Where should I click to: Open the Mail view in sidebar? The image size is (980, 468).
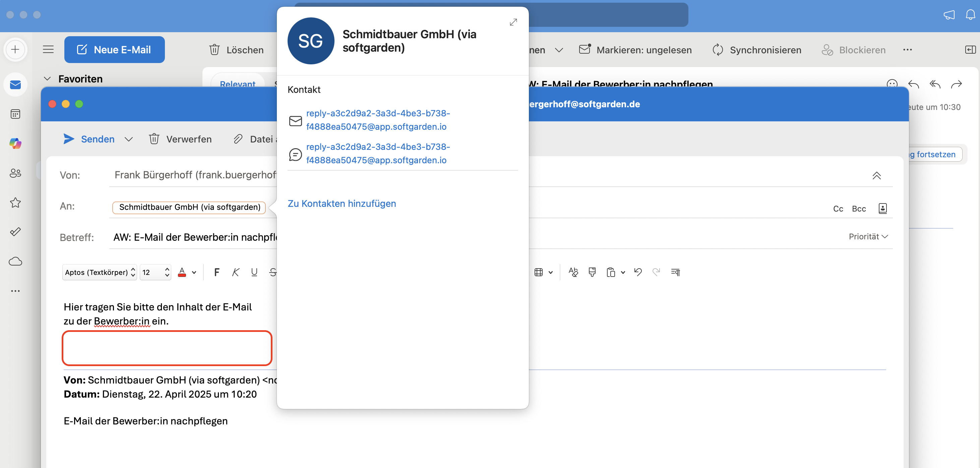[x=15, y=84]
